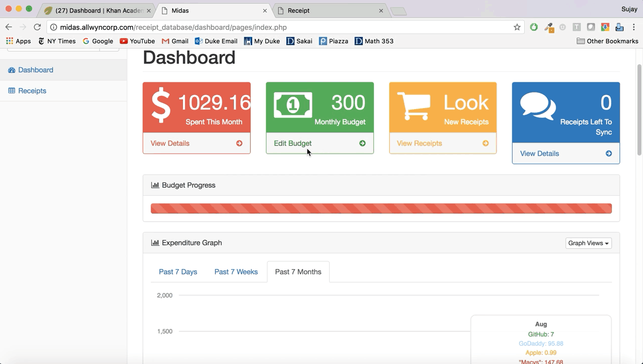Open Gmail bookmark
Screen dimensions: 643x364
click(x=175, y=41)
